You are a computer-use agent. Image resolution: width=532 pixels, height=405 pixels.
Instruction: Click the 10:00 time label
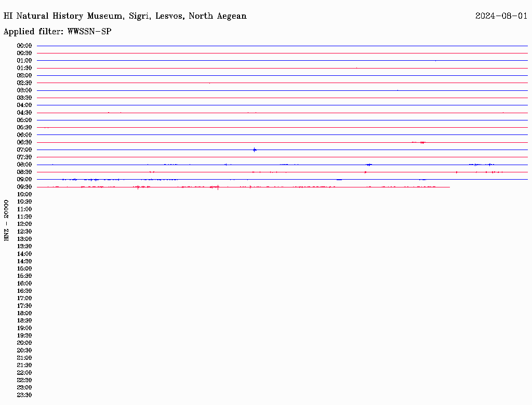click(24, 194)
